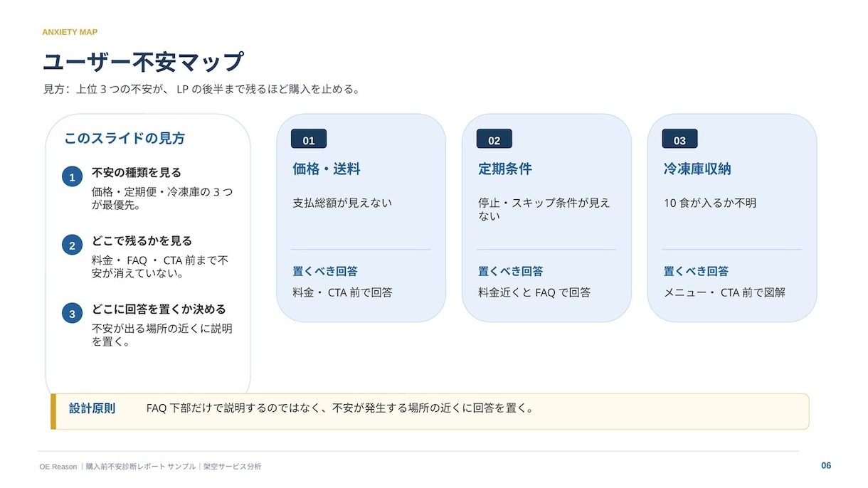Viewport: 868px width, 488px height.
Task: Click the OE Reason footer text
Action: click(x=58, y=467)
